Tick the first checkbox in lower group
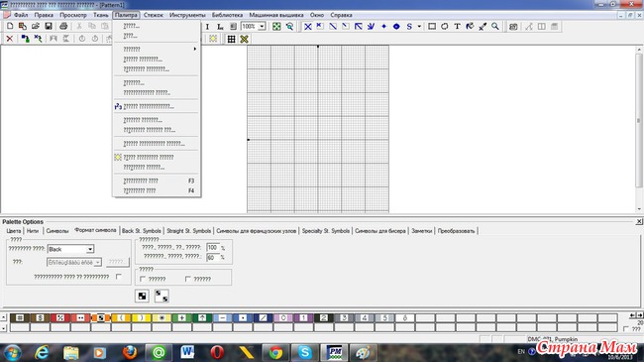Image resolution: width=644 pixels, height=362 pixels. pyautogui.click(x=143, y=279)
